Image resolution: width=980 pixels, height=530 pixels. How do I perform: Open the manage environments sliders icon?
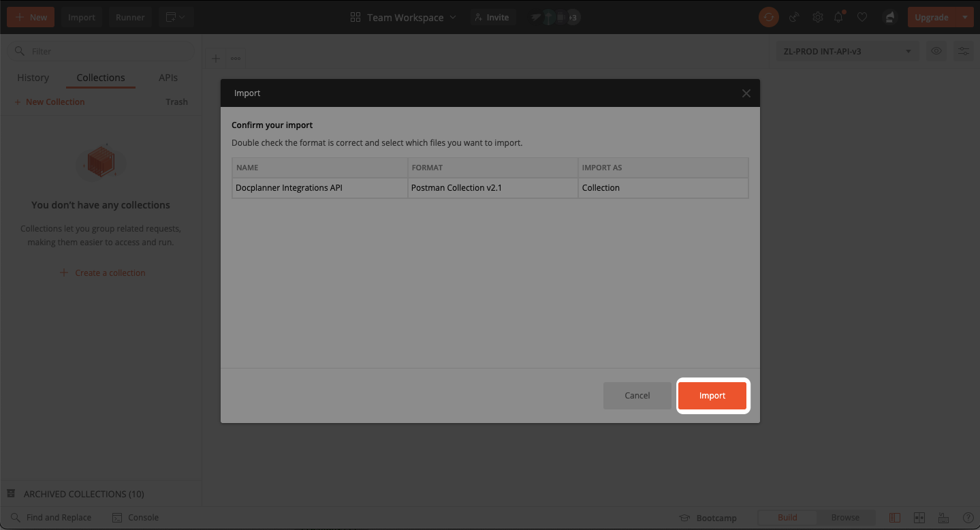[964, 51]
